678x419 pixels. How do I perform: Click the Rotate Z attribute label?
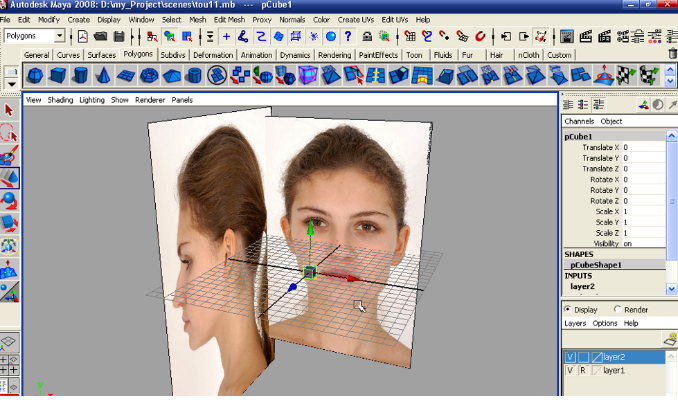(604, 201)
